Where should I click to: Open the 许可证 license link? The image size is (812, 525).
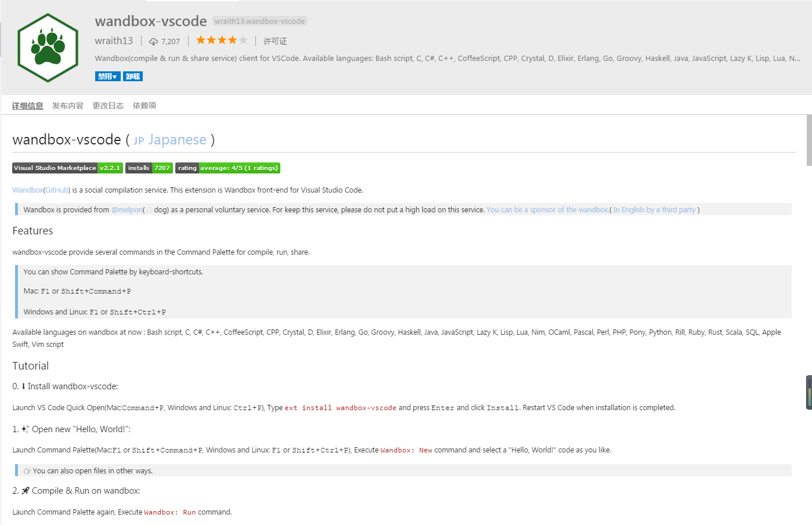[275, 41]
